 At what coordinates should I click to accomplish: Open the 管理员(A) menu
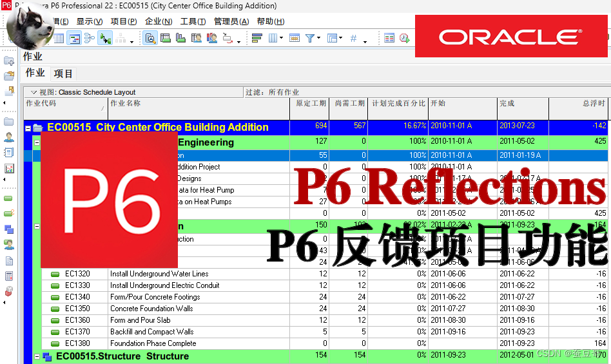tap(231, 21)
